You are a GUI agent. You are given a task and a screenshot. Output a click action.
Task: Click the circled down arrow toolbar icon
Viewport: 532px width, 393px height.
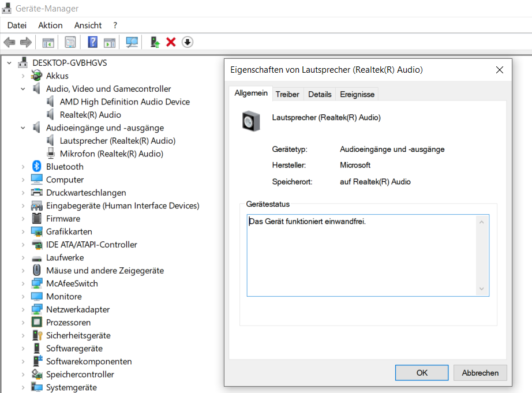(x=188, y=42)
